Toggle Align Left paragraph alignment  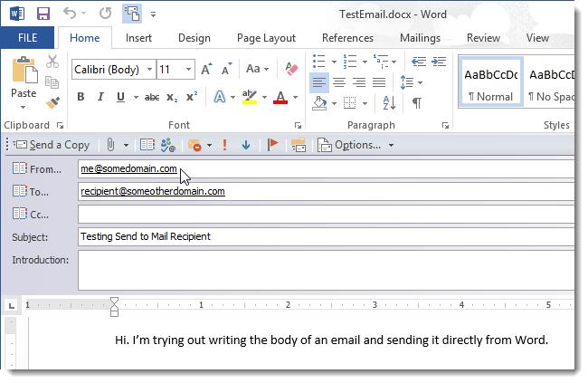click(319, 82)
